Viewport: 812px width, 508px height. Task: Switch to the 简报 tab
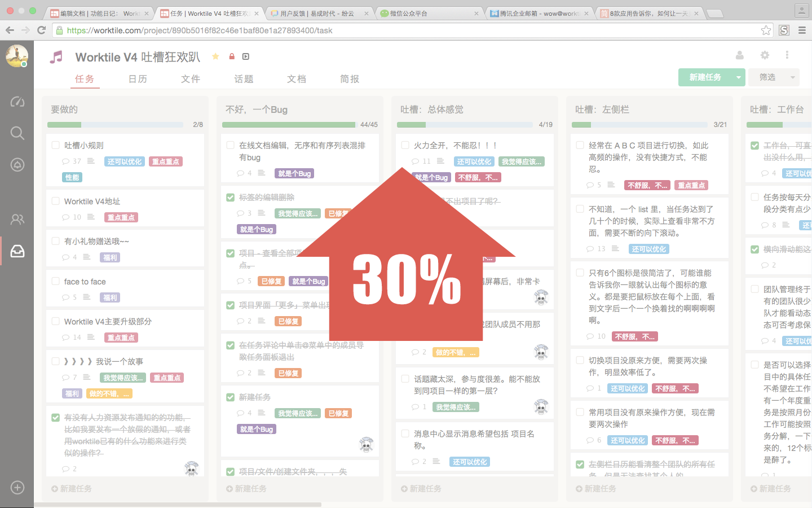point(350,79)
